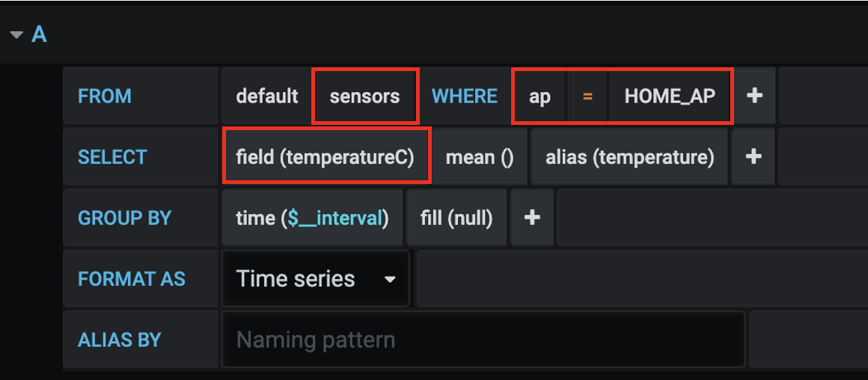Click the alias (temperature) part
Image resolution: width=868 pixels, height=380 pixels.
point(629,157)
